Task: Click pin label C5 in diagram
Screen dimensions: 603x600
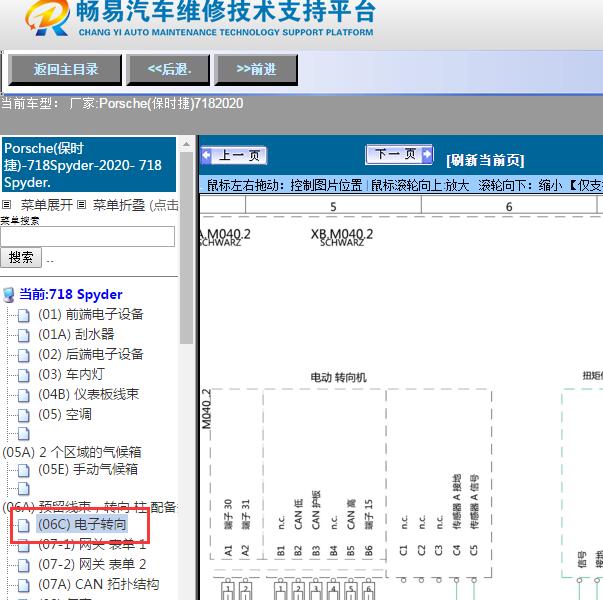Action: tap(474, 550)
